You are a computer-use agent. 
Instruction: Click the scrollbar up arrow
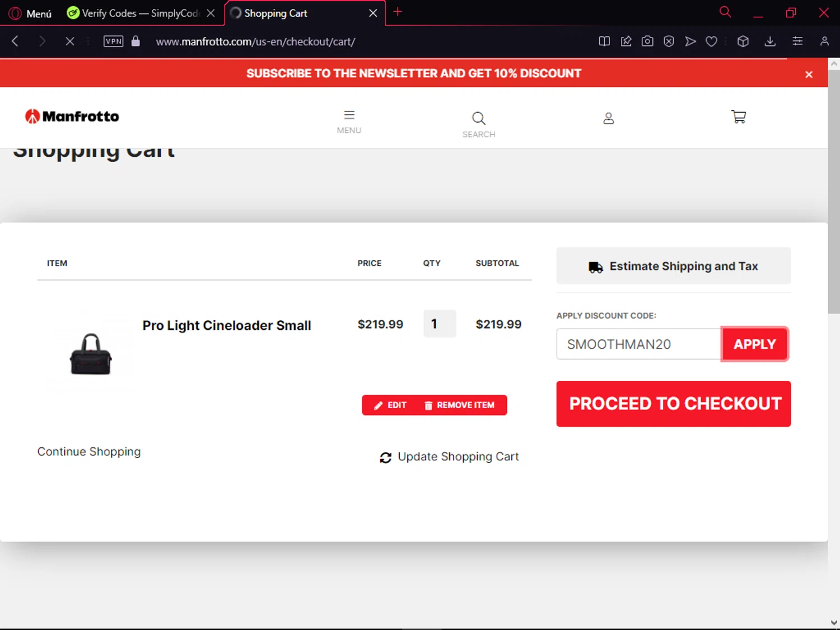[x=834, y=64]
